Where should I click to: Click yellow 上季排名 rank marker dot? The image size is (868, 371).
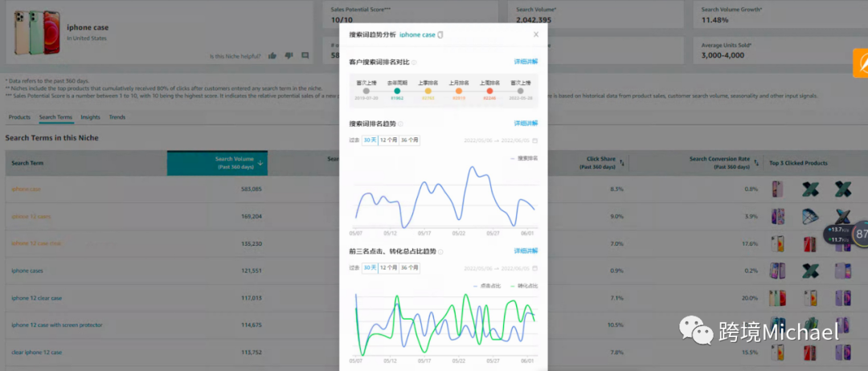click(x=428, y=91)
